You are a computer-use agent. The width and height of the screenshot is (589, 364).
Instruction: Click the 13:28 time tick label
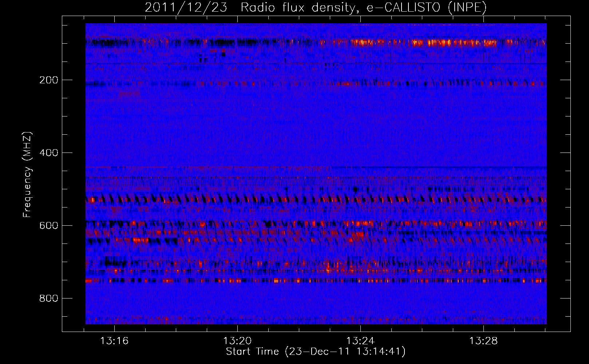click(x=483, y=341)
